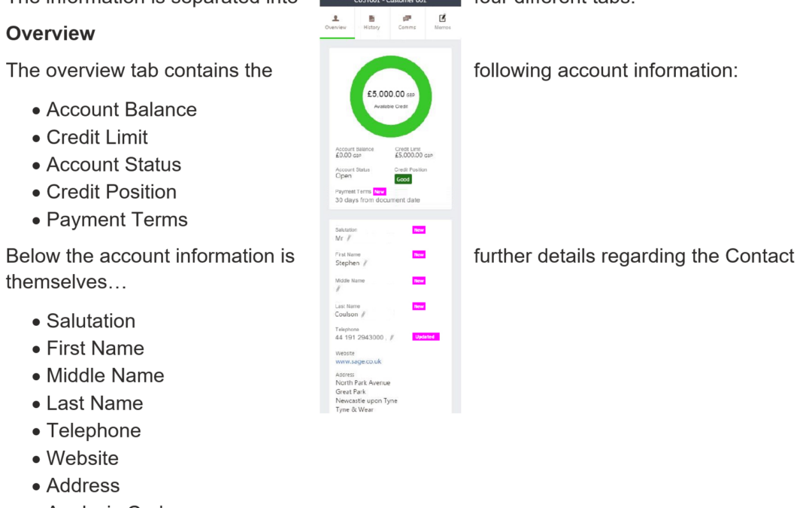Click the Memos tab notepad icon
Viewport: 812px width, 508px height.
point(442,18)
